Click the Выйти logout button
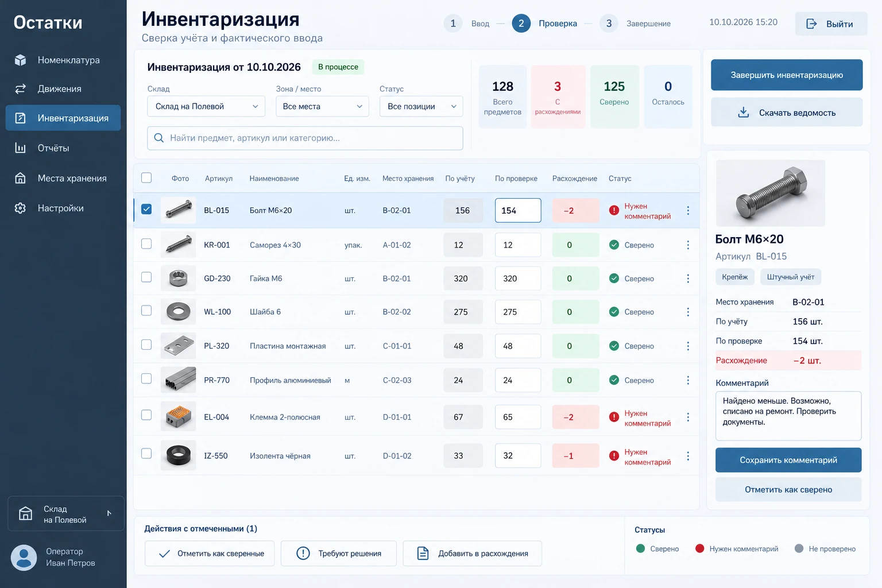Viewport: 882px width, 588px height. point(831,24)
